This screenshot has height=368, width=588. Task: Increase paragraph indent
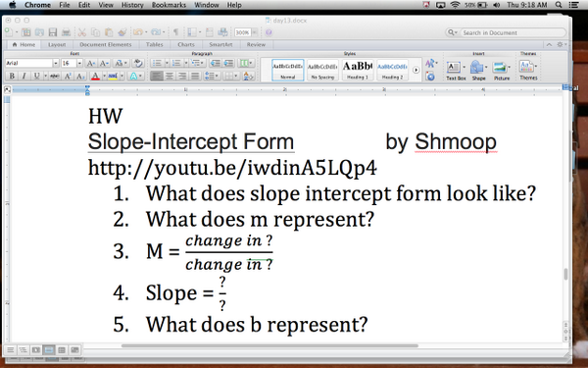(228, 63)
